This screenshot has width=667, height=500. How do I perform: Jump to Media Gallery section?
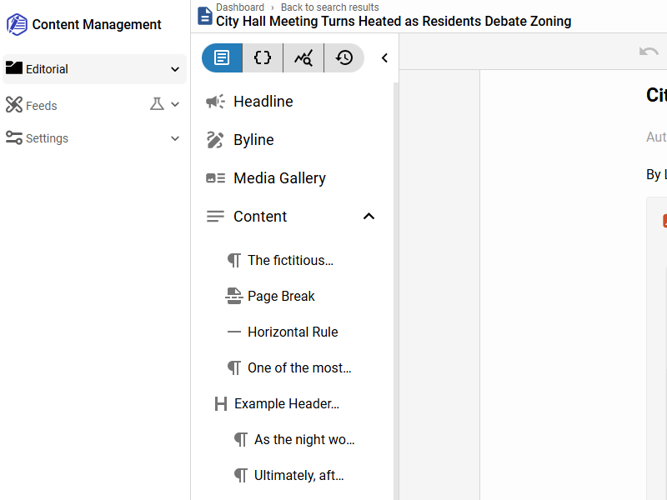279,178
